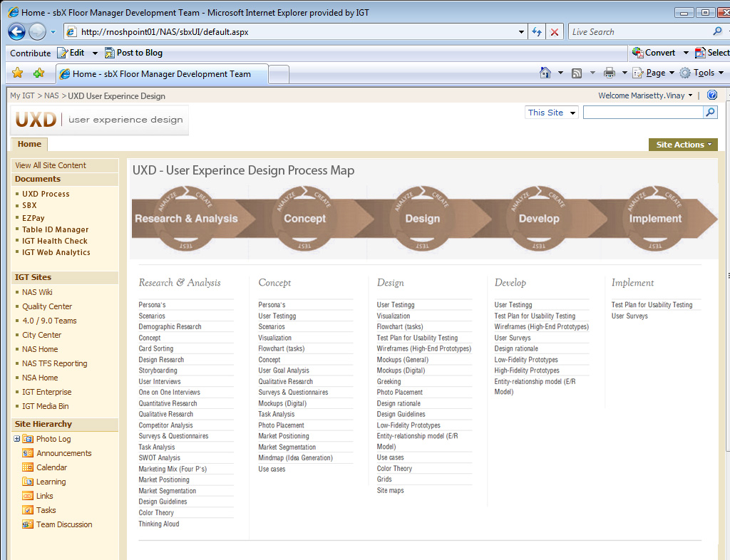
Task: Go to NAS Wiki site
Action: [37, 292]
